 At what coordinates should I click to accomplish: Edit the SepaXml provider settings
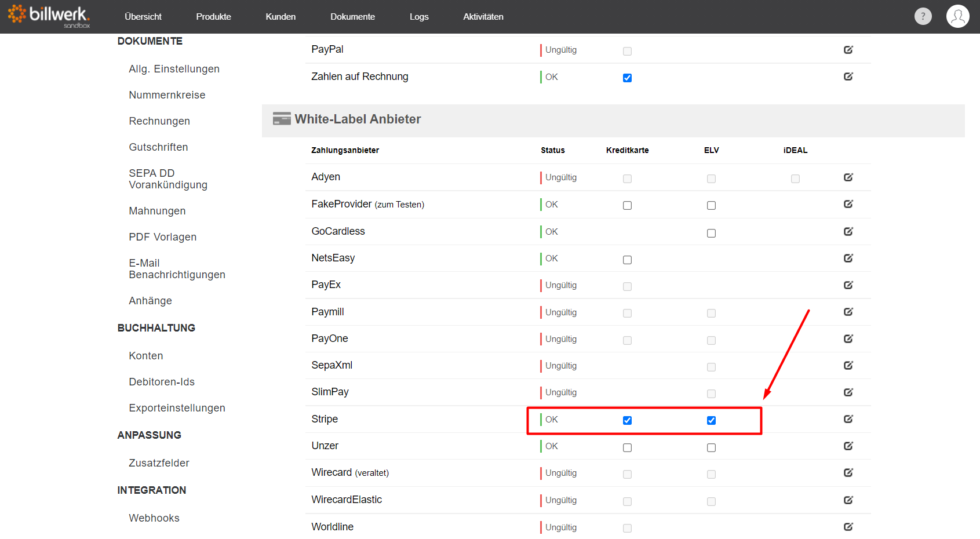point(848,365)
